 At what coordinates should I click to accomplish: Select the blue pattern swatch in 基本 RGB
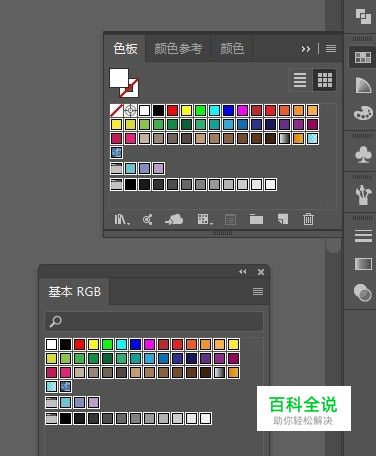click(65, 386)
